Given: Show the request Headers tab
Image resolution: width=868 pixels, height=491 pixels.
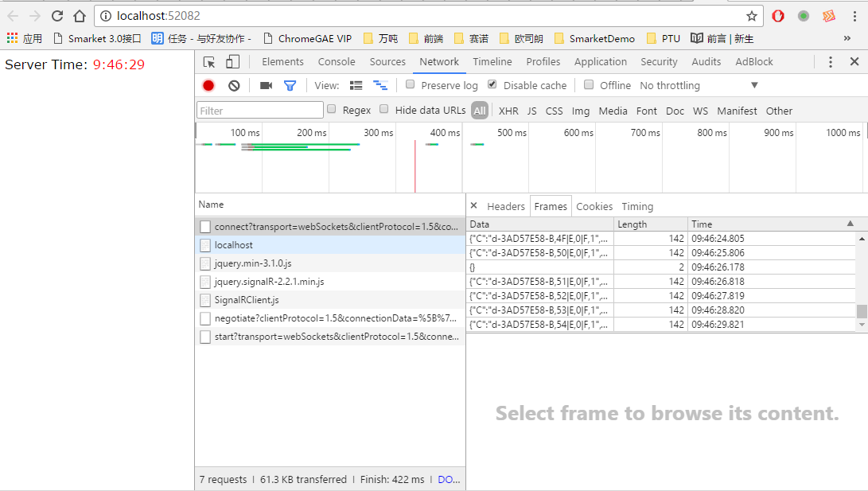Looking at the screenshot, I should coord(506,206).
